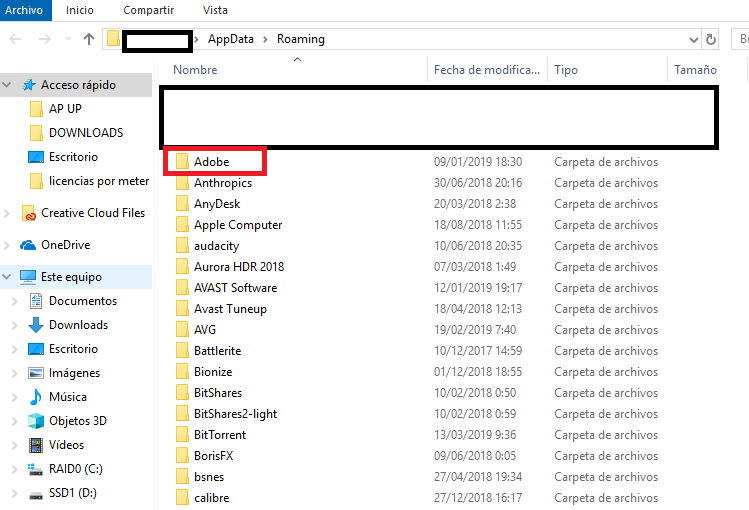Select the Acceso rápido star icon
The image size is (749, 510).
click(29, 85)
